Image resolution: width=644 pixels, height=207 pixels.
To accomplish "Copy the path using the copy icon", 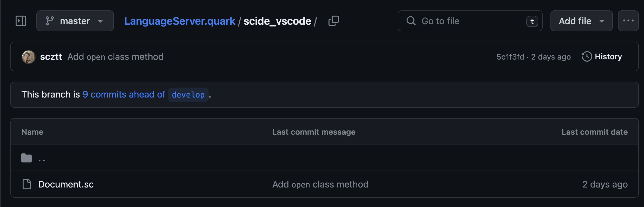I will click(x=333, y=21).
